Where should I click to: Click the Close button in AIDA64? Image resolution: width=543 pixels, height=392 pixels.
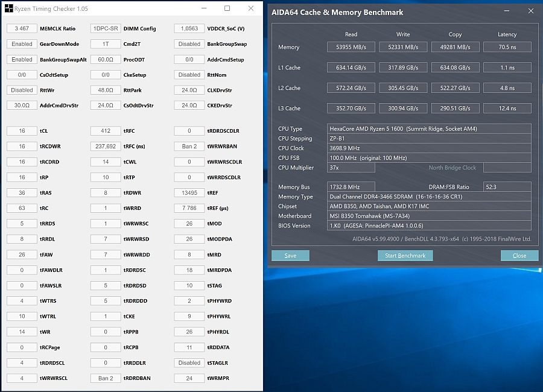click(x=519, y=256)
